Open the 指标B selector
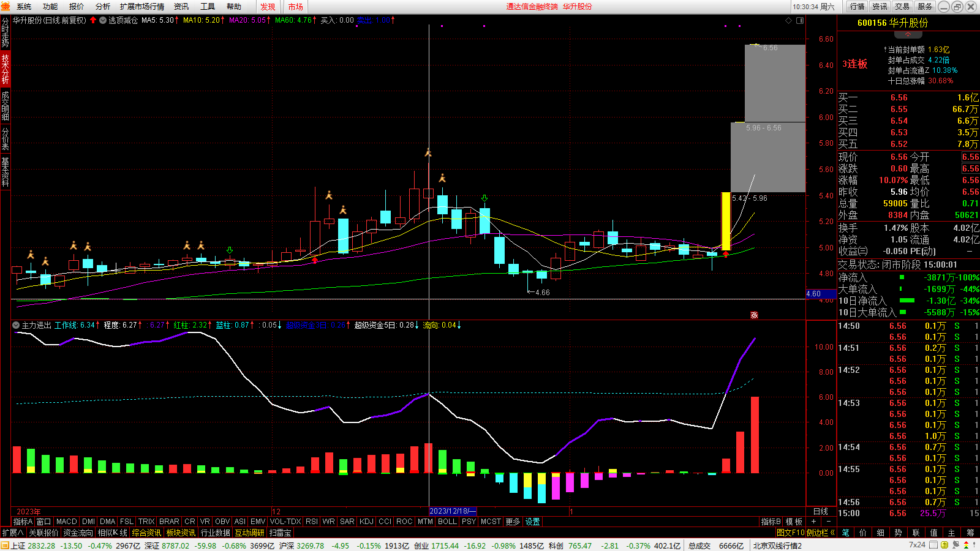This screenshot has height=551, width=980. pyautogui.click(x=771, y=522)
